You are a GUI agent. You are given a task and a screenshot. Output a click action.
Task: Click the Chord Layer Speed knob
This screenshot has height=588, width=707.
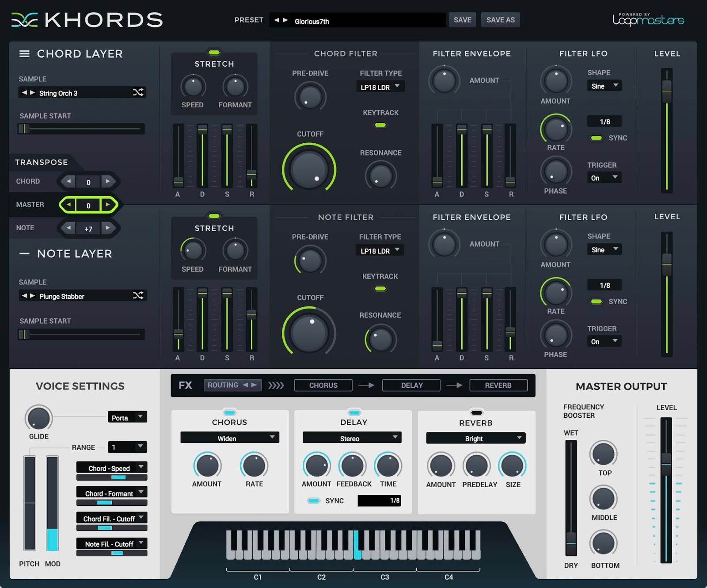coord(193,87)
